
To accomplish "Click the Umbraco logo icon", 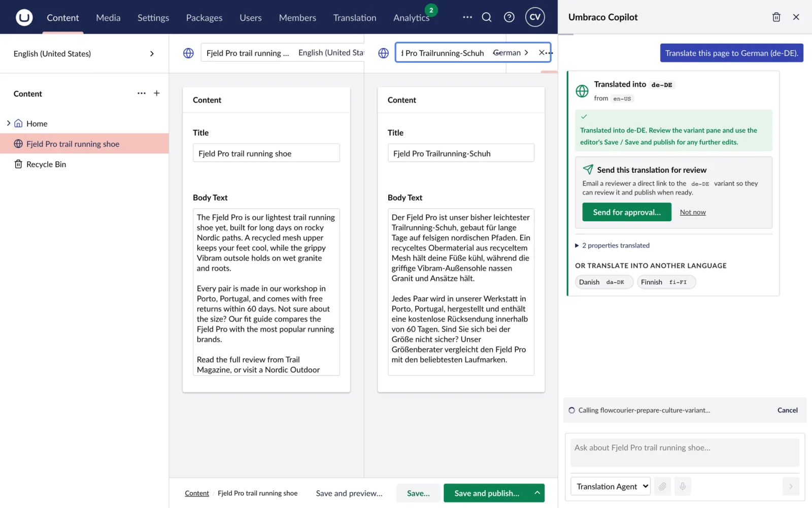I will click(x=24, y=17).
